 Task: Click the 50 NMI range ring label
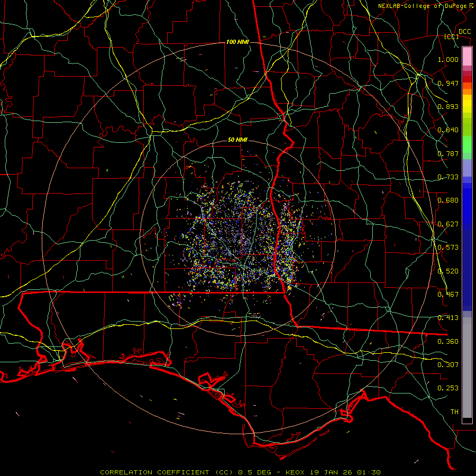click(x=237, y=140)
